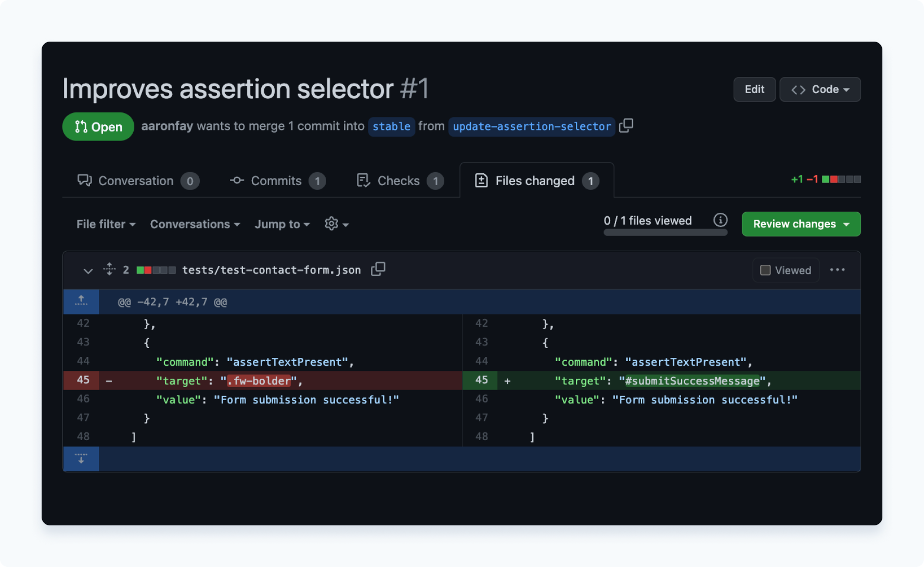Click the Conversation tab speech bubble icon
The height and width of the screenshot is (567, 924).
pyautogui.click(x=84, y=181)
